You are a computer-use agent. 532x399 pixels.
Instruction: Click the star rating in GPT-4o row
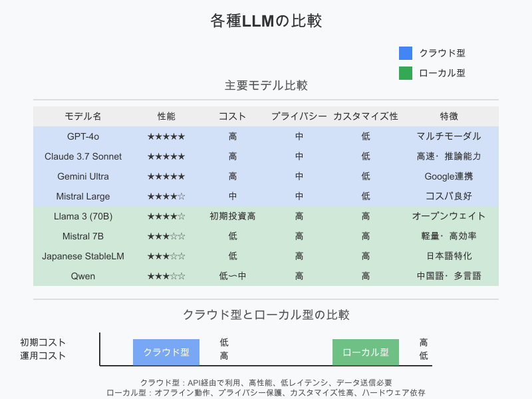point(166,137)
